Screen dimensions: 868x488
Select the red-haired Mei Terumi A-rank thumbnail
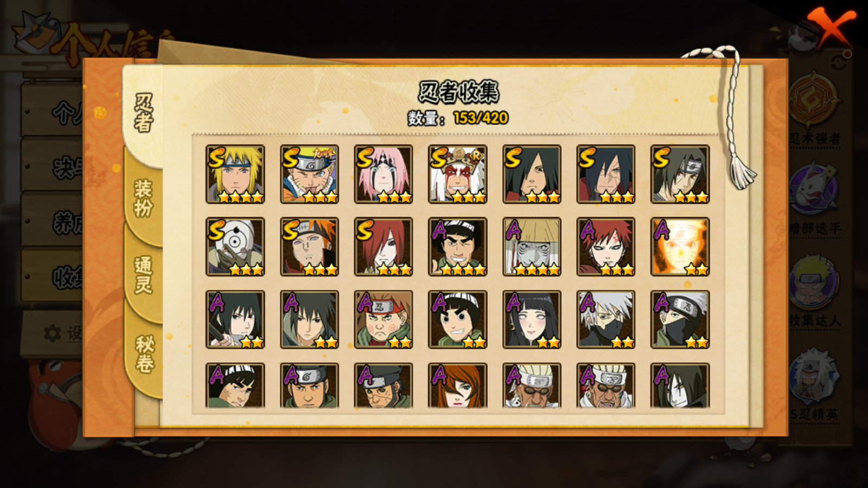[458, 386]
